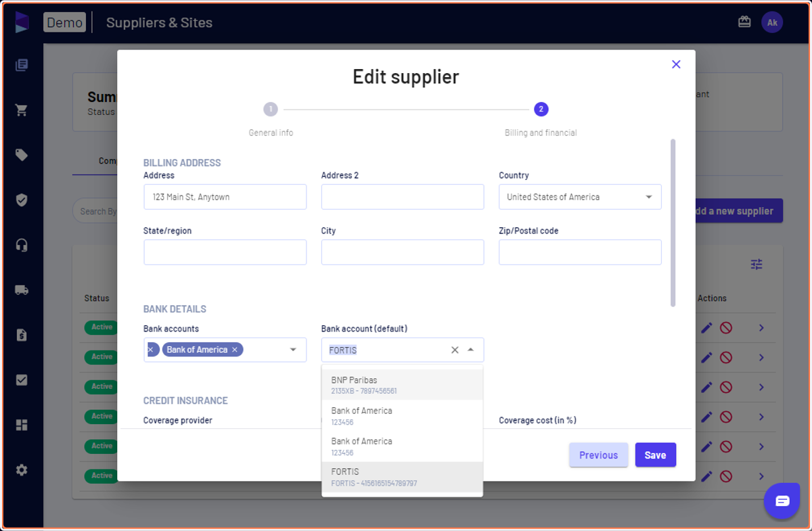Open the Ak user avatar menu
The image size is (812, 531).
click(772, 22)
